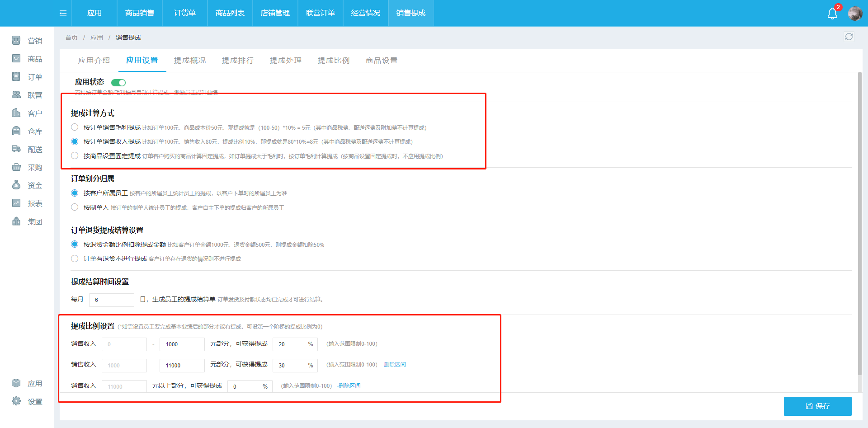Image resolution: width=868 pixels, height=428 pixels.
Task: Click 删除区间 link on the 1000-11000 row
Action: coord(394,365)
